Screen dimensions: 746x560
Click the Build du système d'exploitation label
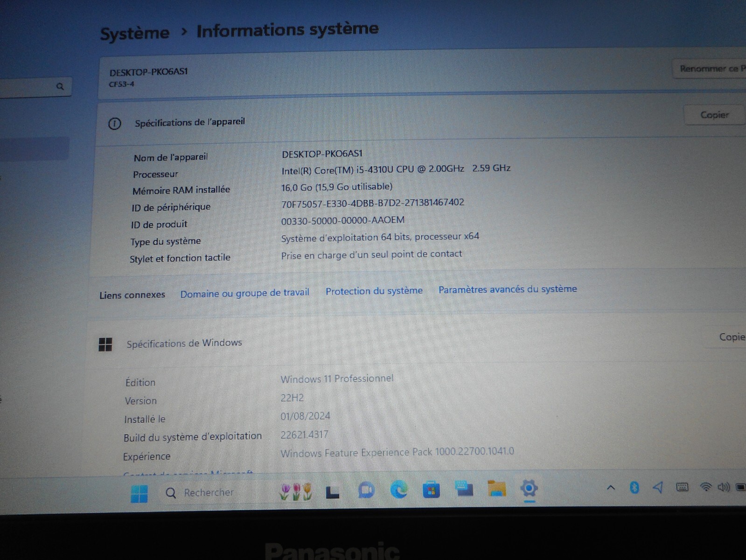(x=192, y=437)
